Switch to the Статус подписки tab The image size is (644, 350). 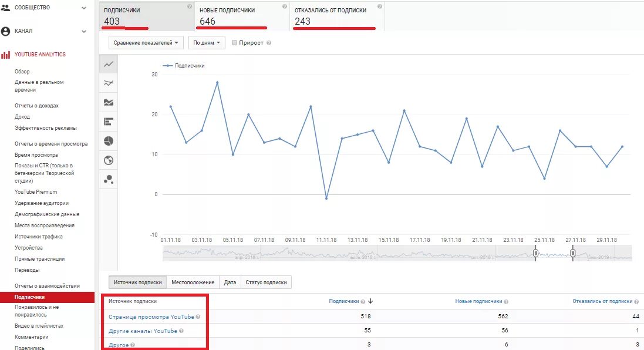click(x=266, y=282)
